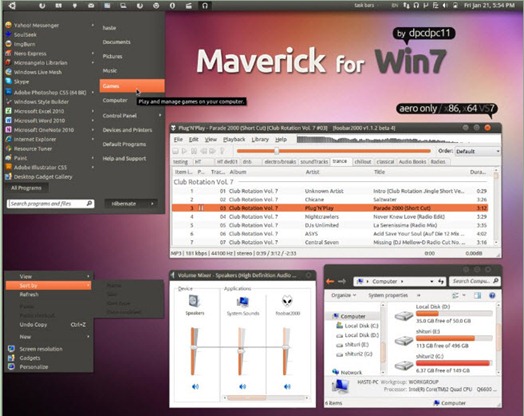Expand Control Panel submenu arrow
524x416 pixels.
click(x=160, y=115)
